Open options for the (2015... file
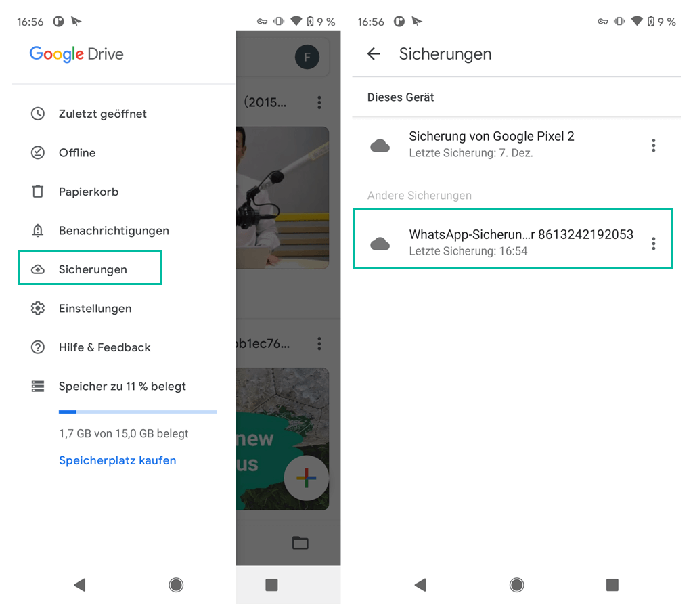 click(x=319, y=103)
